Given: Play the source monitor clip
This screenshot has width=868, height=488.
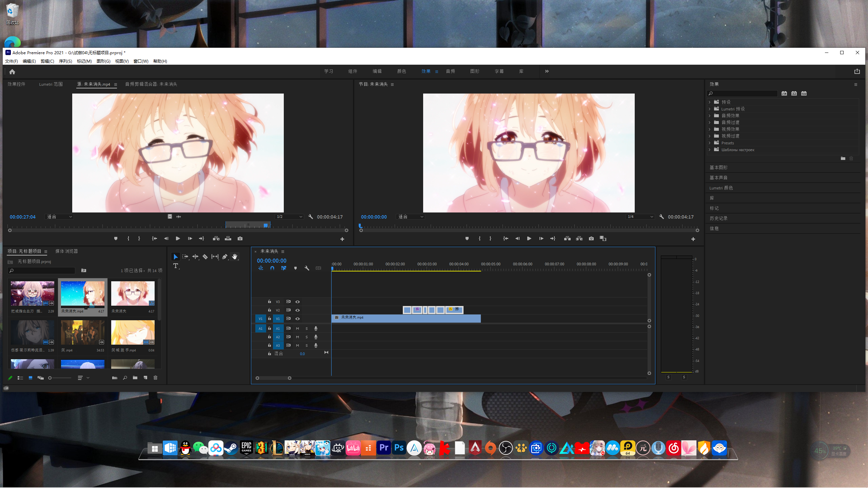Looking at the screenshot, I should (178, 239).
